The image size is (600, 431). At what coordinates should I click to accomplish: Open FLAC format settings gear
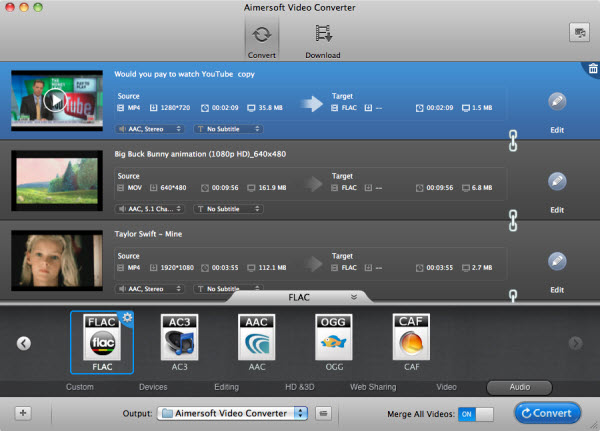[x=127, y=317]
